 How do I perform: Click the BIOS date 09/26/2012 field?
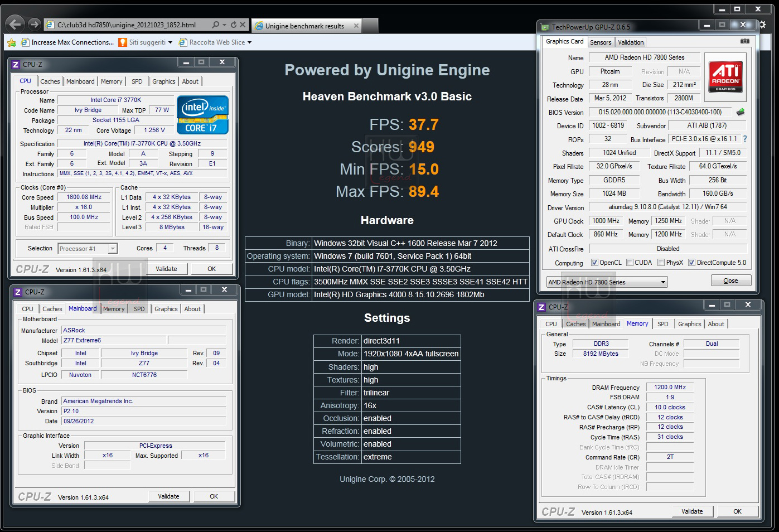143,421
